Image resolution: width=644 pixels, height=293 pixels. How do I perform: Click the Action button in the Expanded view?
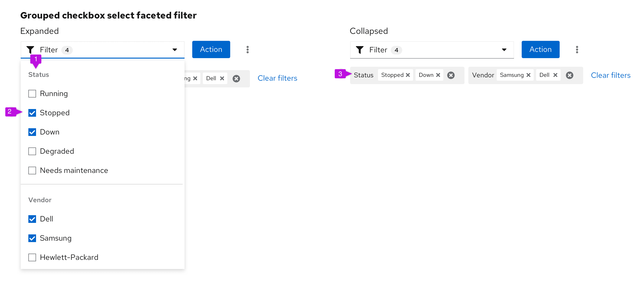point(211,50)
